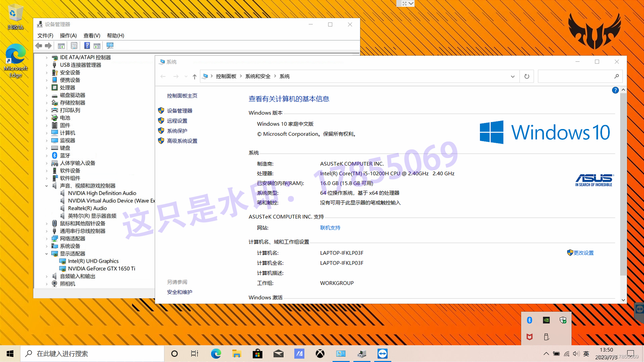Open the 文件(F) menu in Device Manager
This screenshot has height=362, width=644.
(45, 36)
